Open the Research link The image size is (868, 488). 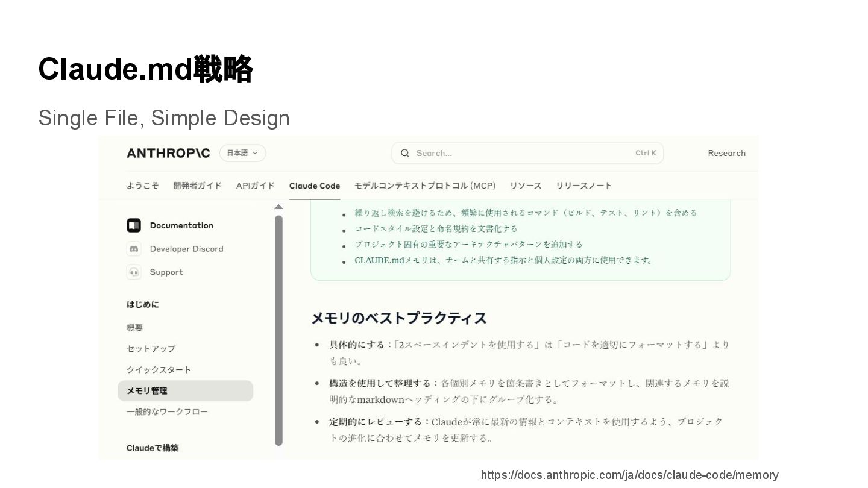click(x=726, y=153)
